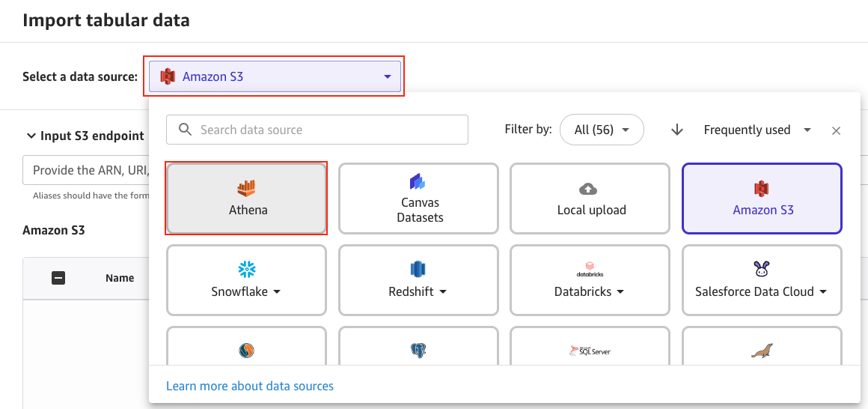Toggle the select-all checkbox in the table header
The width and height of the screenshot is (868, 409).
pyautogui.click(x=58, y=278)
